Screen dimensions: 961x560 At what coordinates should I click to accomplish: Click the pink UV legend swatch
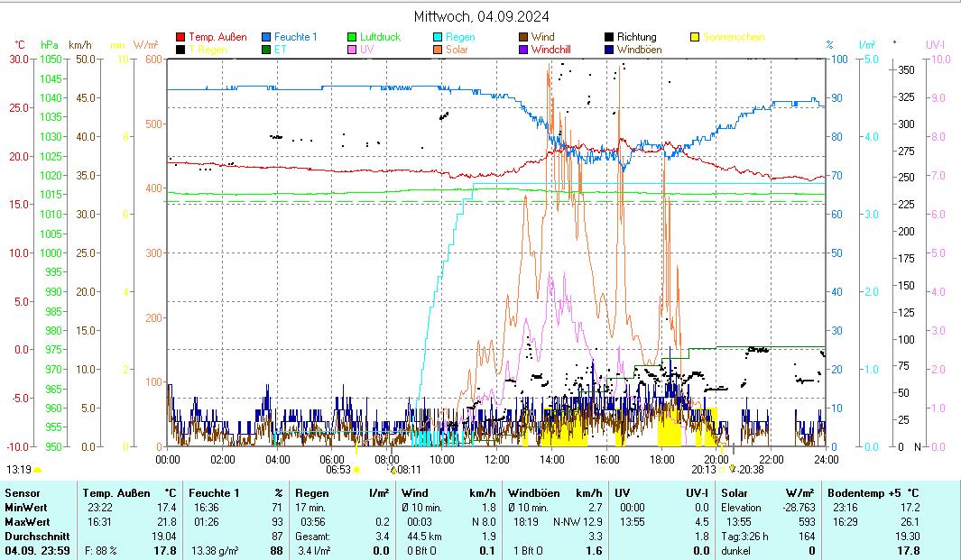(352, 50)
